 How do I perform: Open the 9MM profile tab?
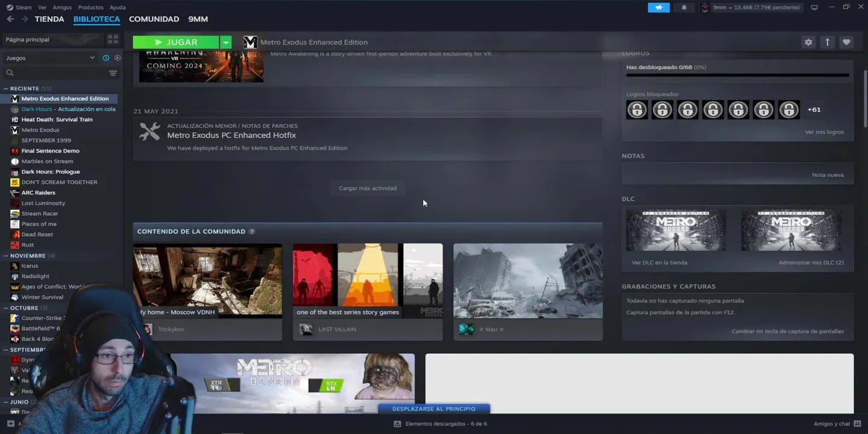tap(198, 19)
